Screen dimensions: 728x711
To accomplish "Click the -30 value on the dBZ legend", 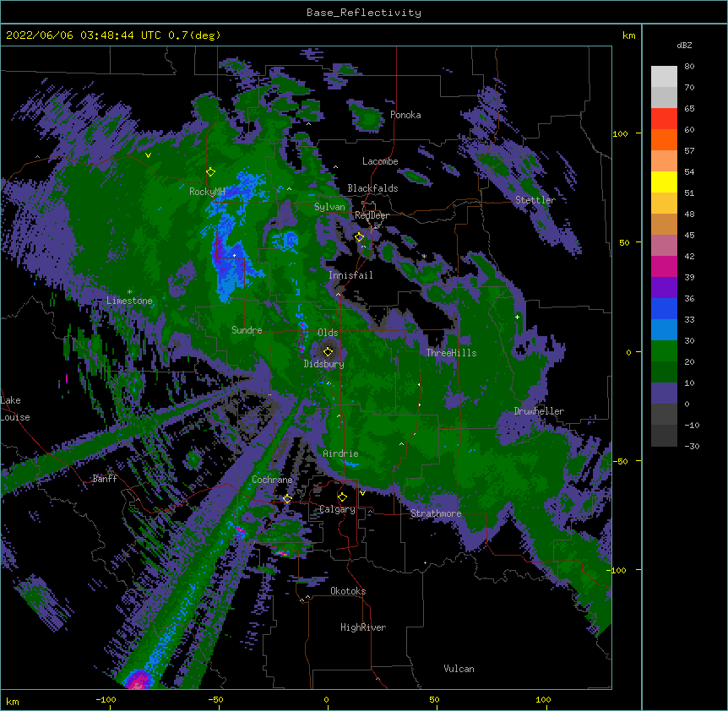I will pos(692,446).
